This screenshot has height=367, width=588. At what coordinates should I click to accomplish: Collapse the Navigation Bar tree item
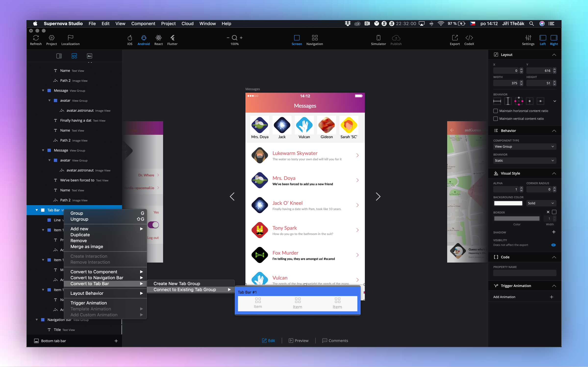[x=37, y=320]
